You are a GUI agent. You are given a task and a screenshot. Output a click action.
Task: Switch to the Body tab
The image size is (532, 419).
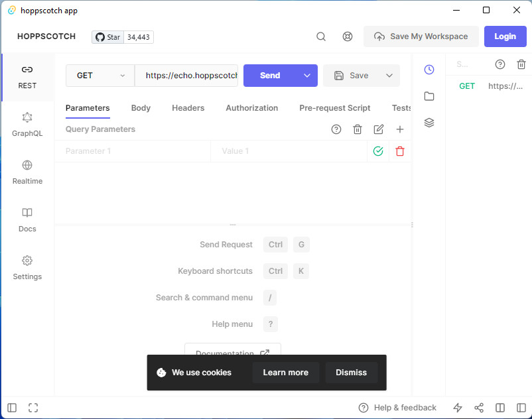tap(141, 108)
